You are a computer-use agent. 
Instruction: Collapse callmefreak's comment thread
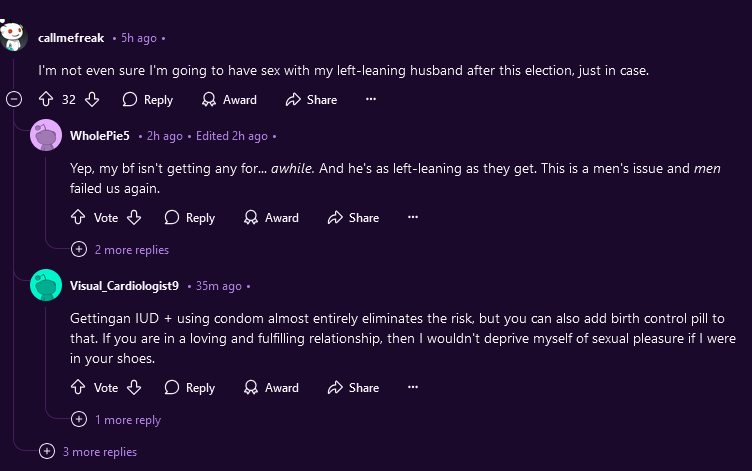coord(14,99)
